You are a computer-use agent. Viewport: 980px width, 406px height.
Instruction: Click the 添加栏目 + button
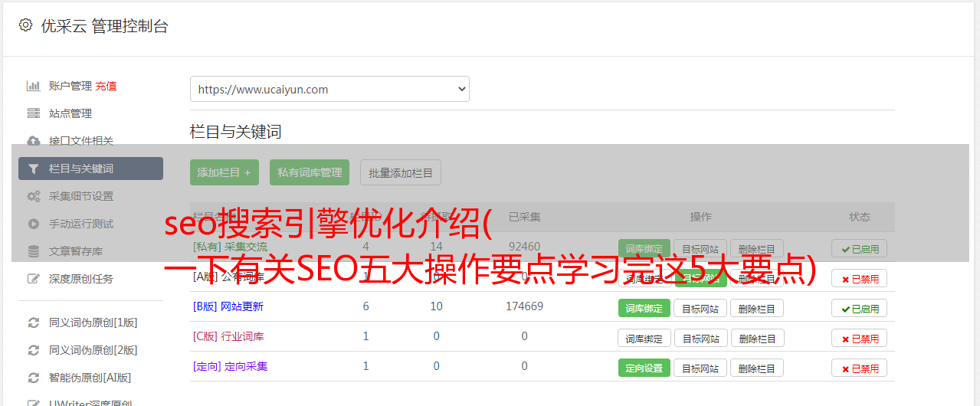(x=225, y=172)
